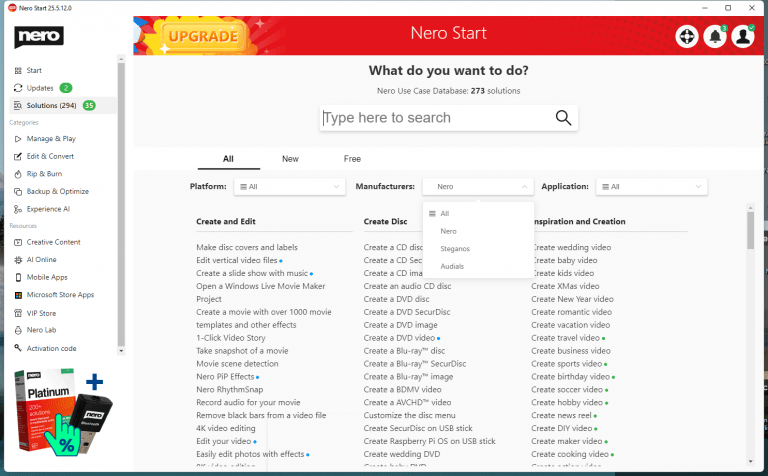Open the Make disc covers and labels link
768x476 pixels.
point(247,247)
